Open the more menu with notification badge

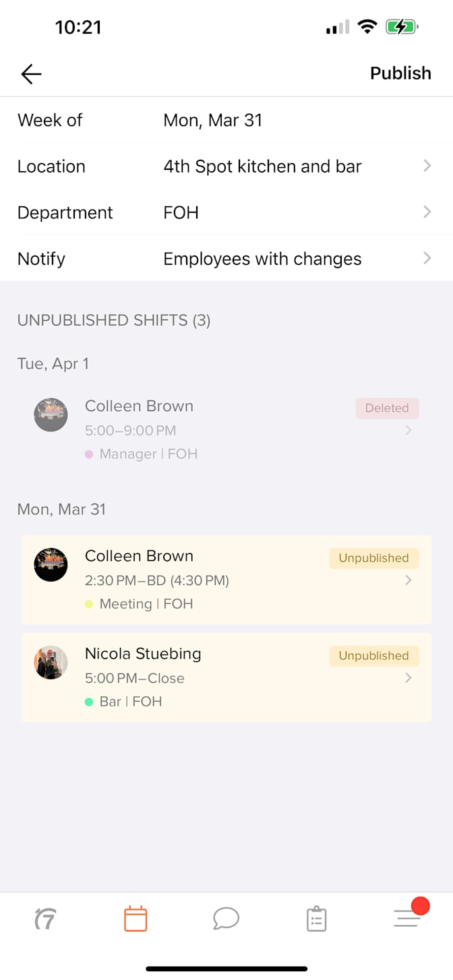(x=408, y=917)
